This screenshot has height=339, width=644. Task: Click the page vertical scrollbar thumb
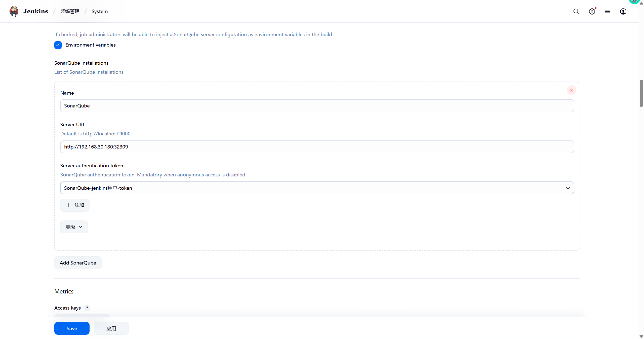[x=641, y=93]
